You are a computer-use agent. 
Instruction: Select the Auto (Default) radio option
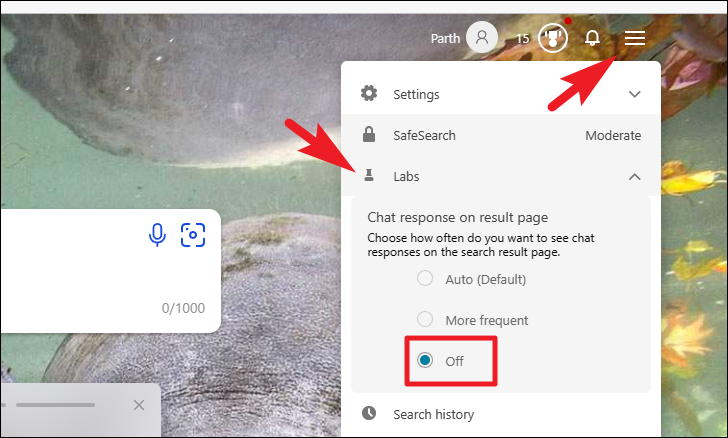(x=425, y=279)
